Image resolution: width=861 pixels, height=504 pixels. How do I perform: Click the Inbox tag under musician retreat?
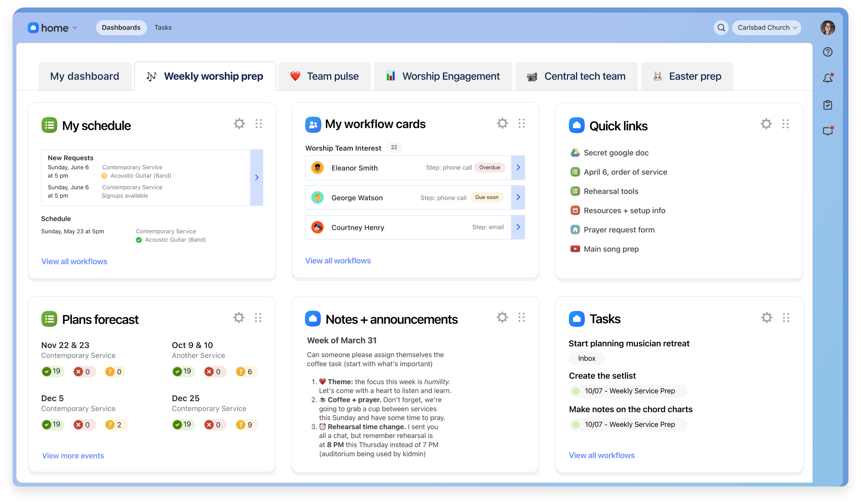click(x=586, y=359)
